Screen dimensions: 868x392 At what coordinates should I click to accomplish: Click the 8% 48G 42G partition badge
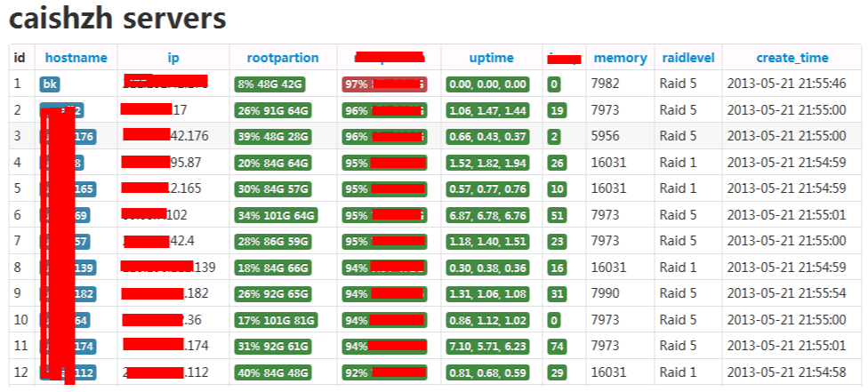(270, 84)
